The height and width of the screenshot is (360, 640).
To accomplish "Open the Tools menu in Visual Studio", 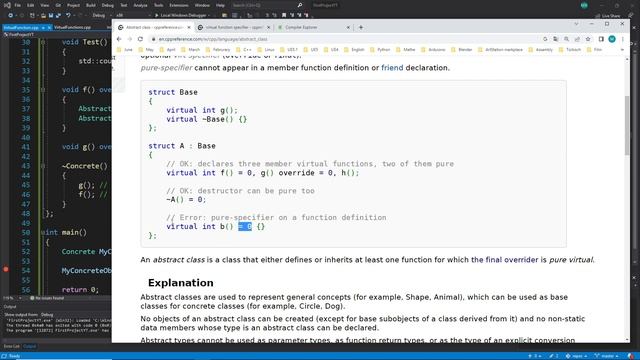I will pyautogui.click(x=158, y=5).
